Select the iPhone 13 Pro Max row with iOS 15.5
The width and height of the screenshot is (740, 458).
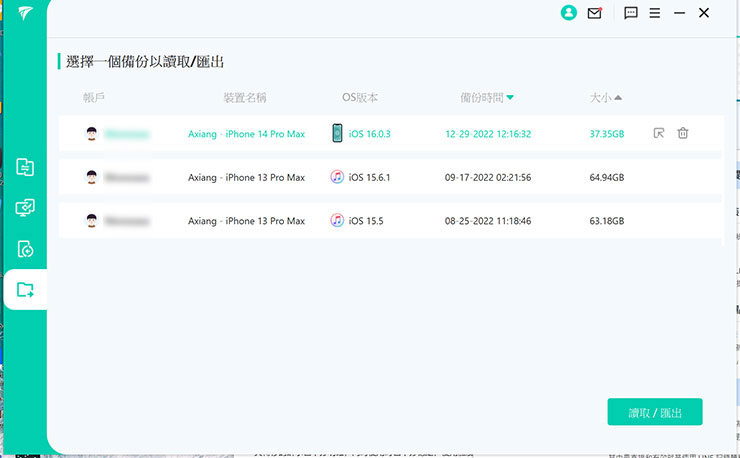pos(390,221)
